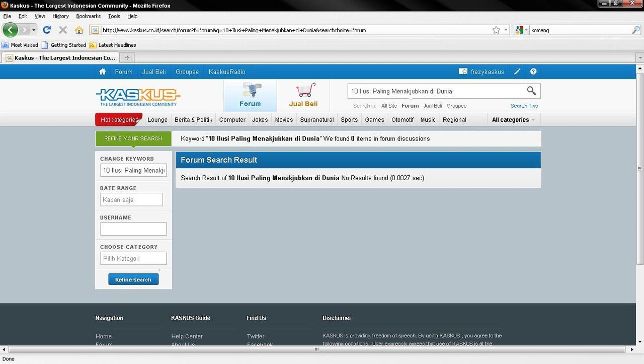This screenshot has width=644, height=364.
Task: Click Jual Beli in the top blue bar
Action: 154,71
